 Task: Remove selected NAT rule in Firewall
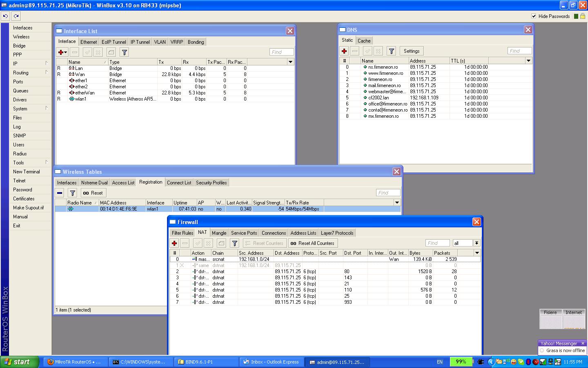185,243
